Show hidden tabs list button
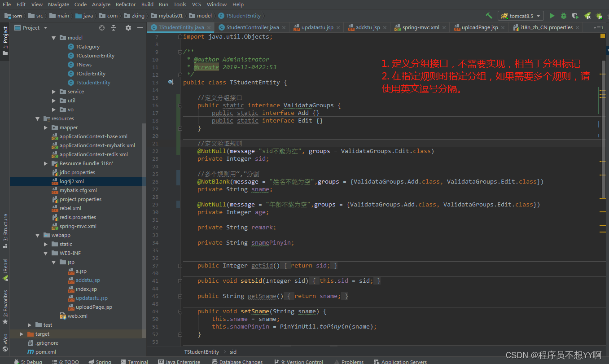609x364 pixels. pyautogui.click(x=598, y=28)
